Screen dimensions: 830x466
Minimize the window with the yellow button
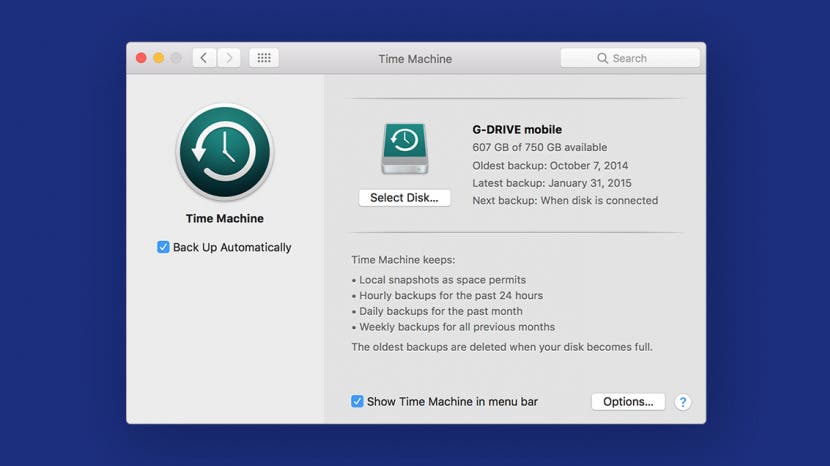(x=159, y=58)
